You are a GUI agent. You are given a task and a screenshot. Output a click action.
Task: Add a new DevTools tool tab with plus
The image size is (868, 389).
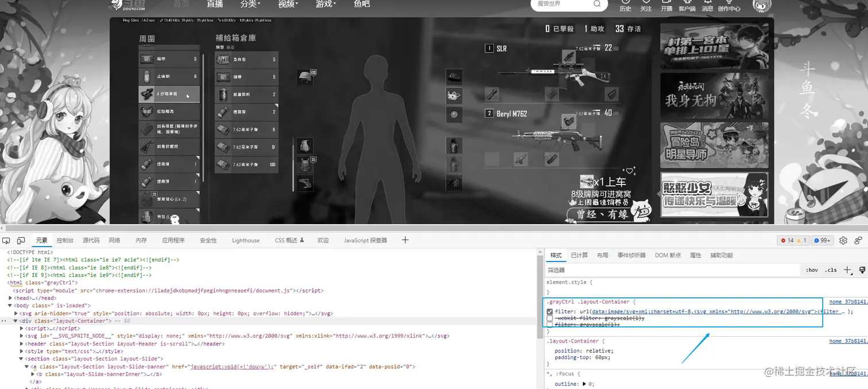point(405,240)
